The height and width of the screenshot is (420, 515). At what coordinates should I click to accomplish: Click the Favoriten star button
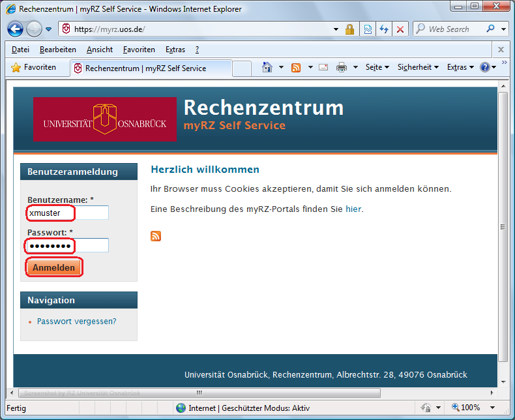[34, 67]
